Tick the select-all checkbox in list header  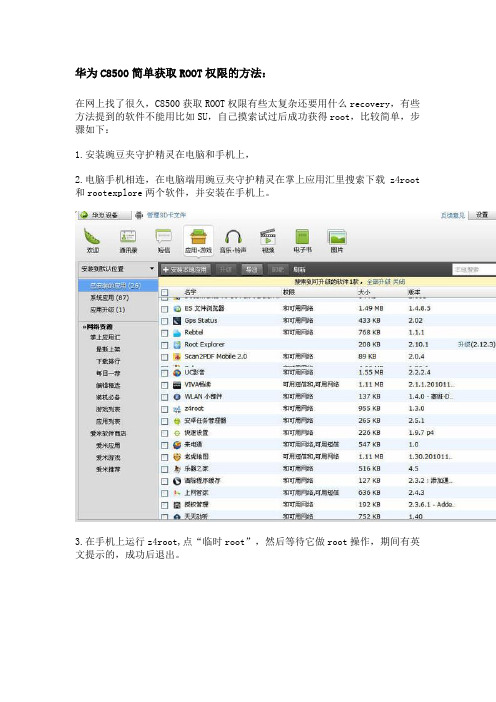pos(165,292)
